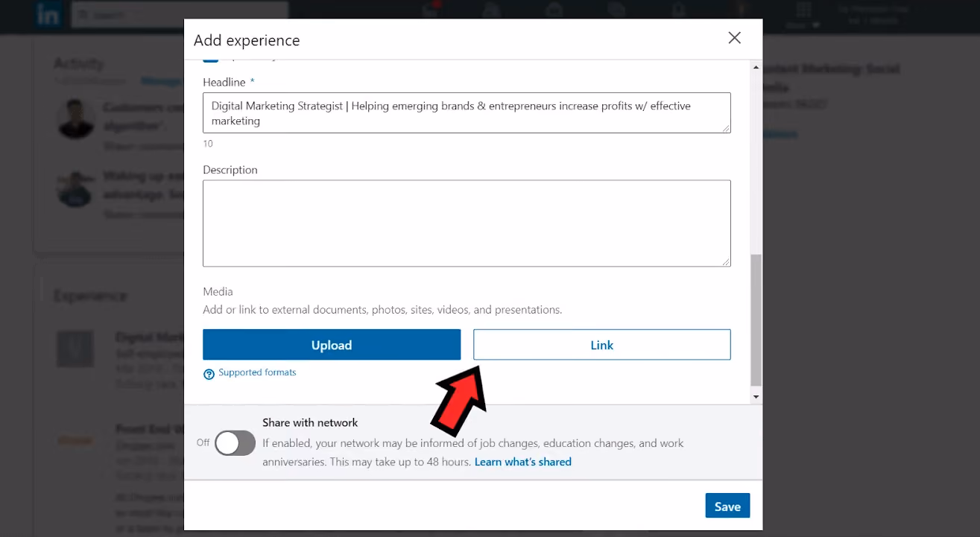Click the Link media button

[x=602, y=345]
